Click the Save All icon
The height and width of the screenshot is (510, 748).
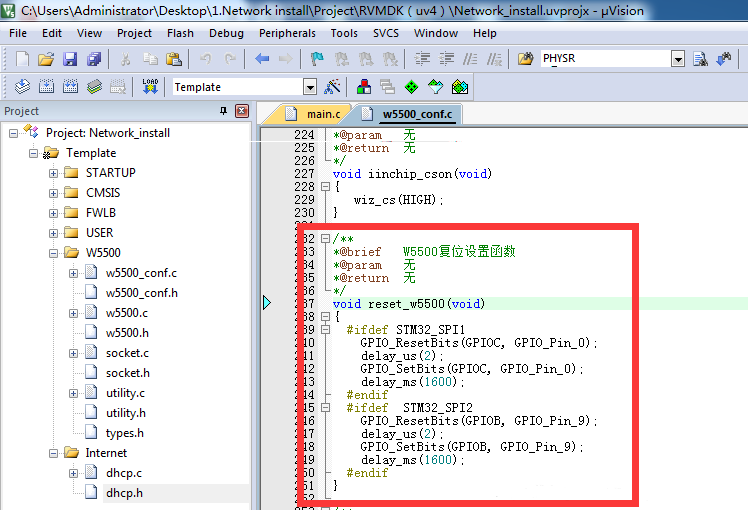pyautogui.click(x=94, y=59)
